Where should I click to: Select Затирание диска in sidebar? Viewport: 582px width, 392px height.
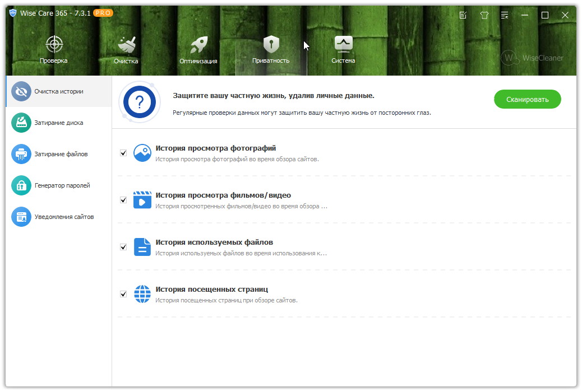pos(58,123)
